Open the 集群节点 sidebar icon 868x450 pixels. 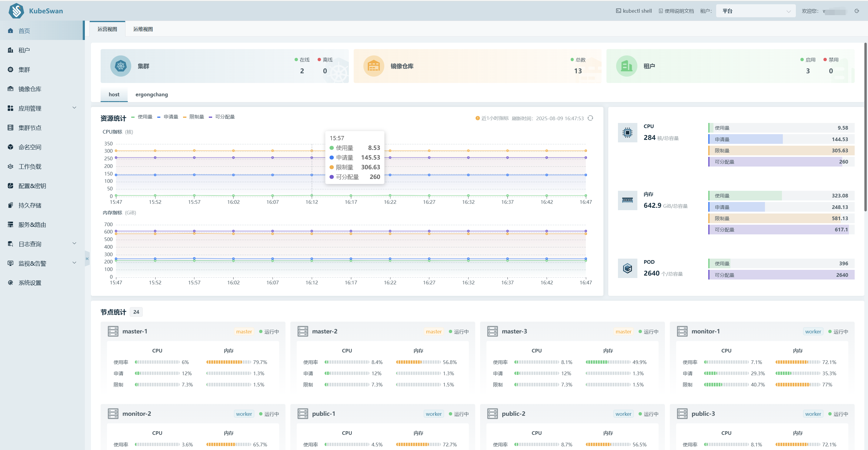(x=10, y=127)
